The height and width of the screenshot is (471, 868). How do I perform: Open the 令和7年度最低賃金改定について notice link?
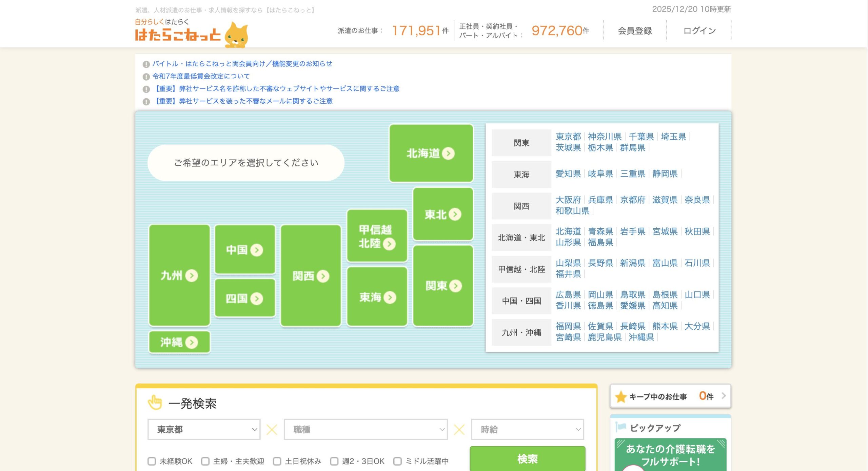(x=201, y=76)
